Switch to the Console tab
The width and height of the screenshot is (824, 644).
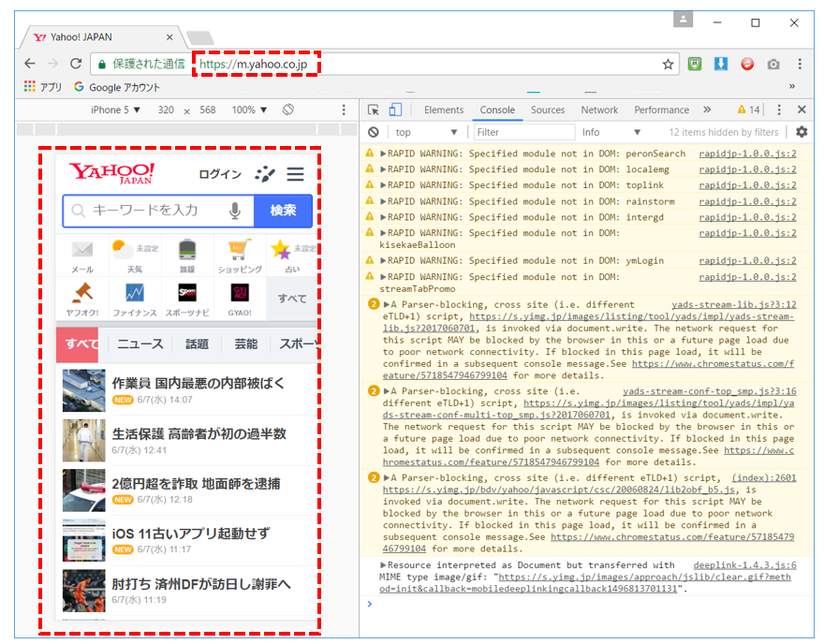click(x=497, y=110)
